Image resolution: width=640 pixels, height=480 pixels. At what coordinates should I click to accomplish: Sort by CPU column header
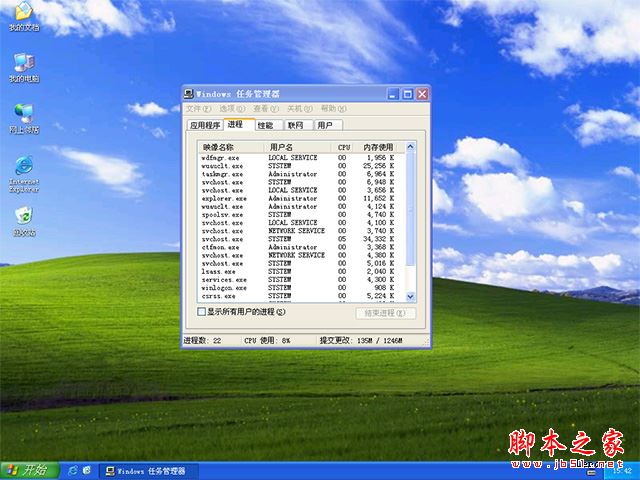[x=344, y=147]
